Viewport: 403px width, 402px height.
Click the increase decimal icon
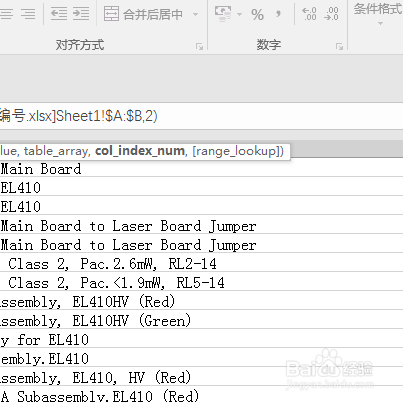[309, 14]
